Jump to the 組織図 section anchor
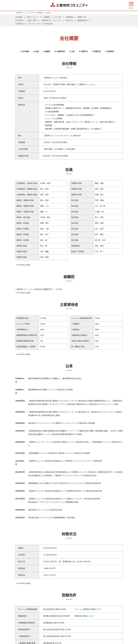The image size is (138, 644). click(x=47, y=52)
